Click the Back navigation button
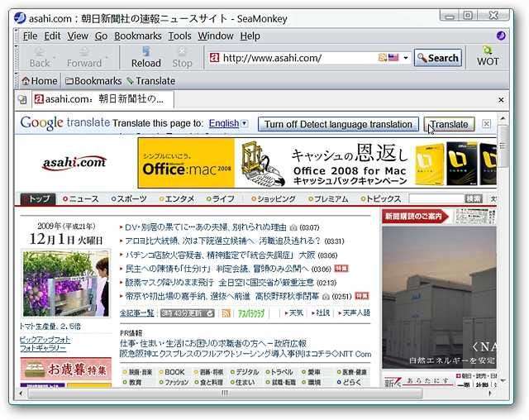Viewport: 529px width, 420px height. [x=40, y=57]
